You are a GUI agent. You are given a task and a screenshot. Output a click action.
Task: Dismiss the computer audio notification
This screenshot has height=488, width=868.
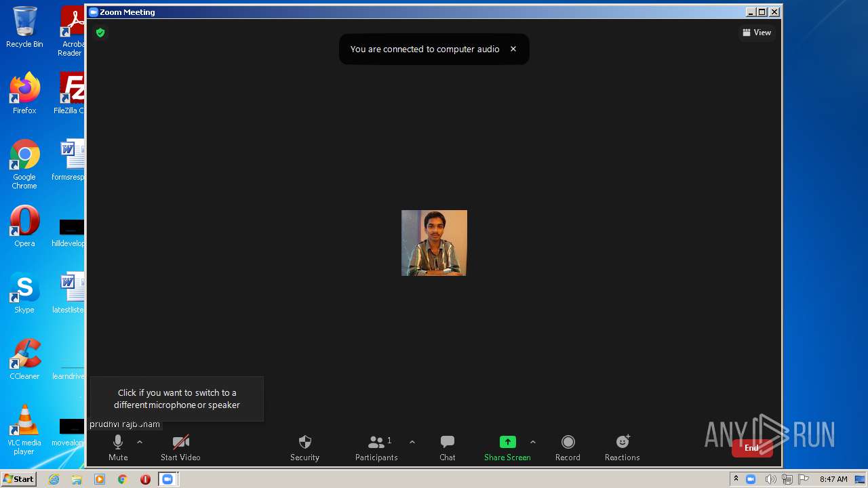tap(513, 49)
